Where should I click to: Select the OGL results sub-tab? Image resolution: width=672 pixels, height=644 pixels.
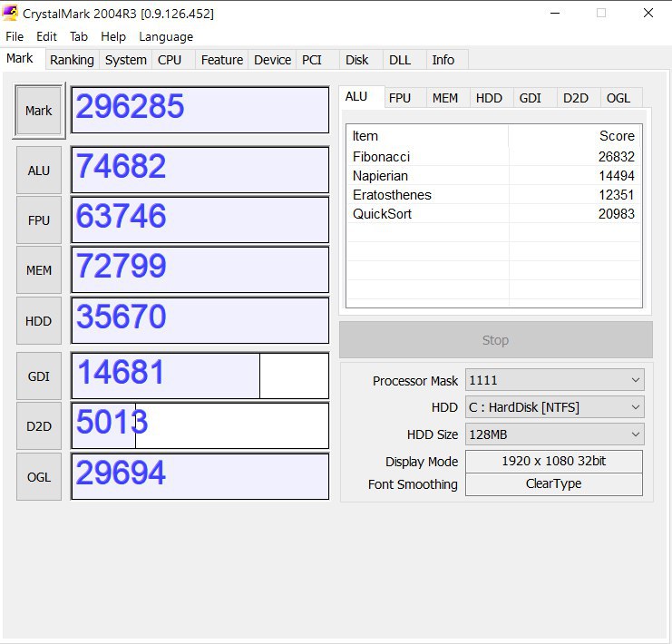pyautogui.click(x=618, y=98)
